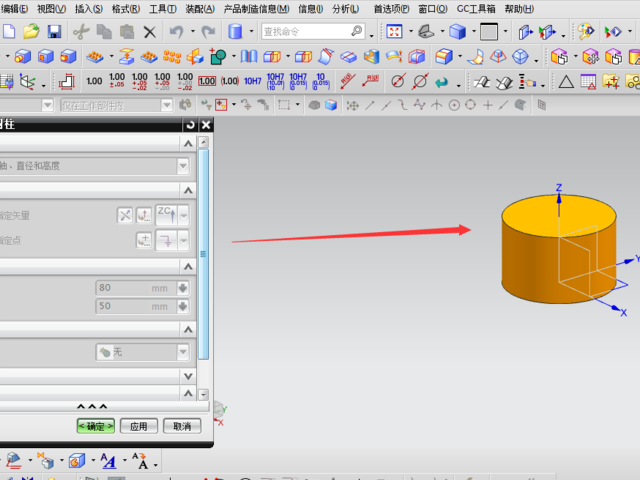Click the Delete X icon in toolbar
640x480 pixels.
pos(149,32)
